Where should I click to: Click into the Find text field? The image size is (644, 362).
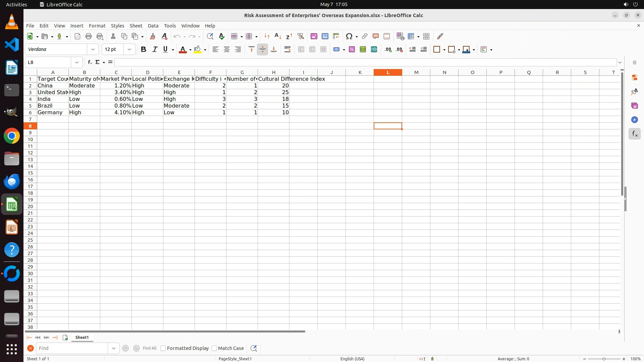[72, 348]
